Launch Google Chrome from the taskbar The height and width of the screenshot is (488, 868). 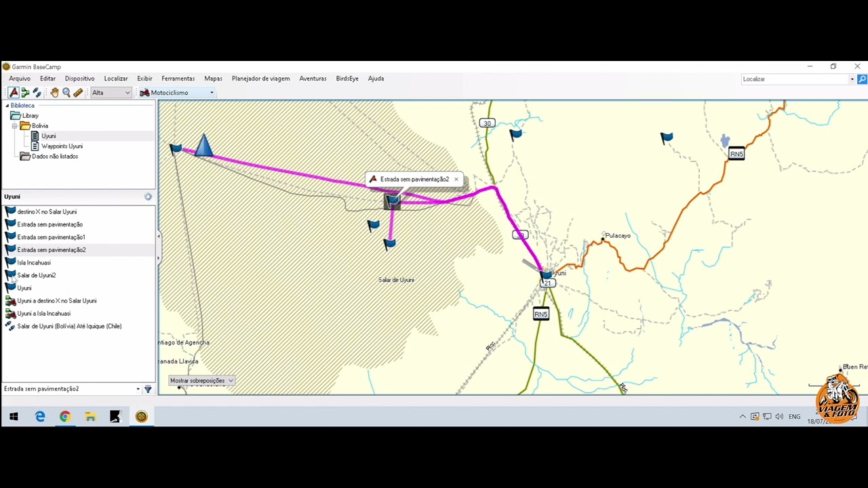coord(65,417)
